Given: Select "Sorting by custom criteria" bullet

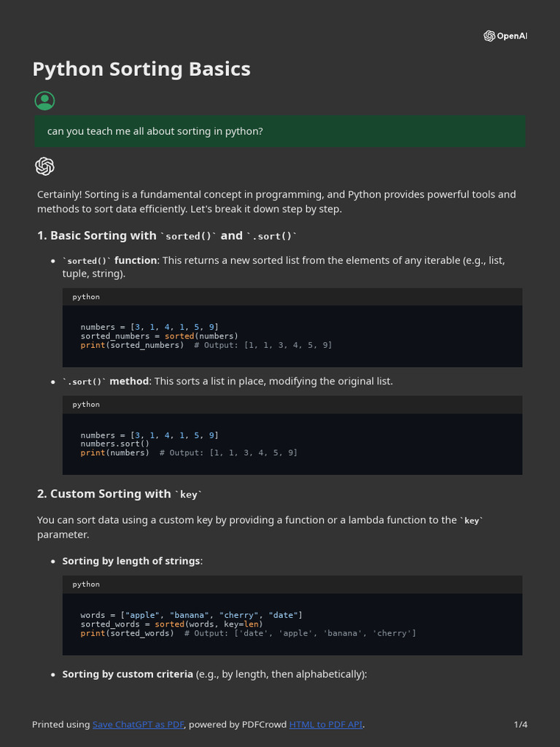Looking at the screenshot, I should pos(128,674).
